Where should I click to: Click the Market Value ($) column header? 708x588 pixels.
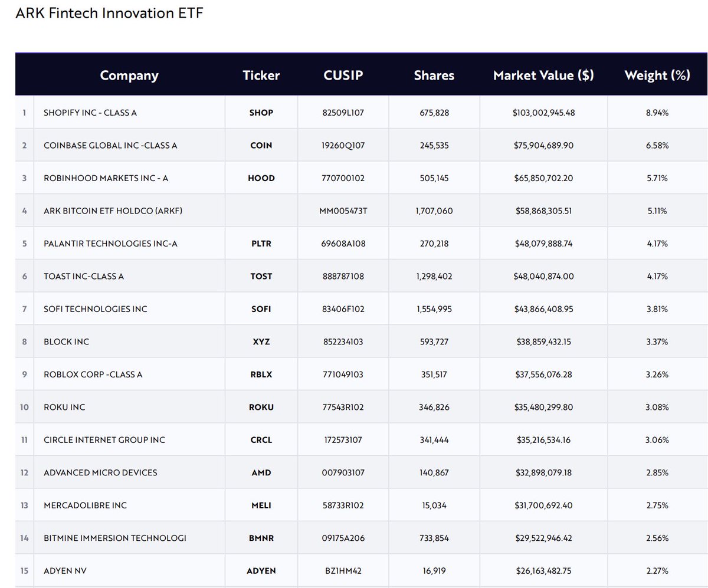coord(543,75)
